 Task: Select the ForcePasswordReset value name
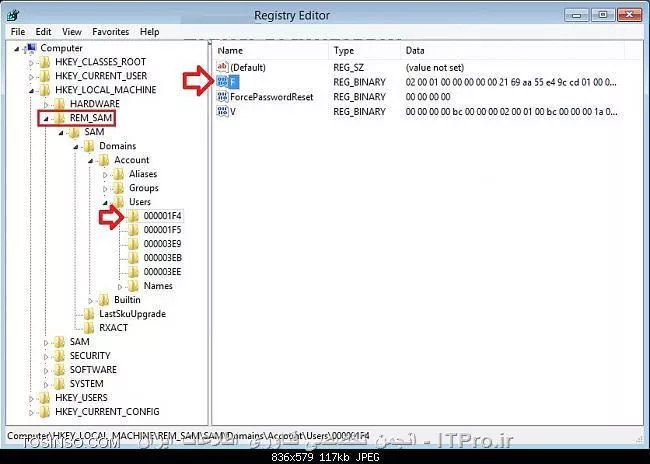pos(272,97)
